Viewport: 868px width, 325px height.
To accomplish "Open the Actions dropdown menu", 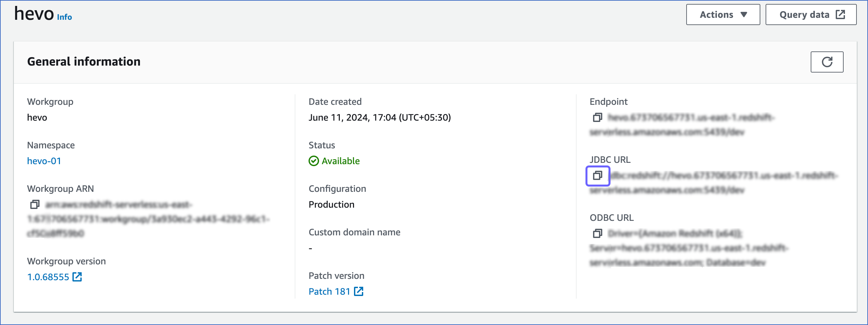I will 723,15.
